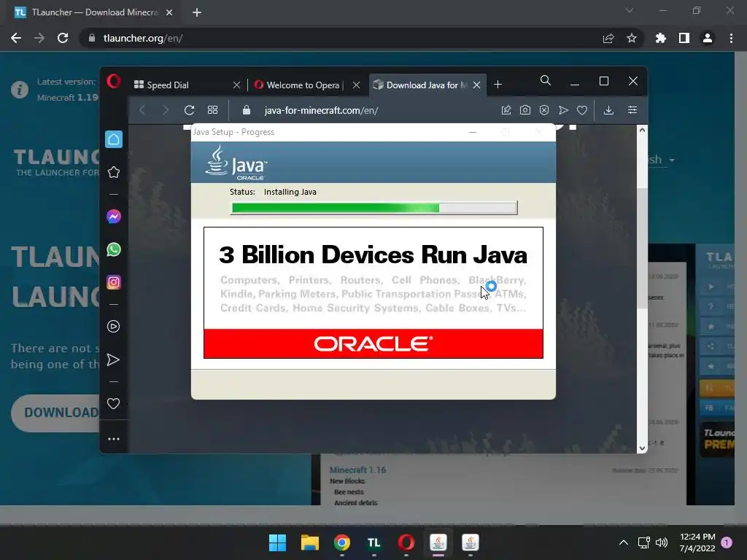Open Minecraft 1.16 link on TLauncher page
Image resolution: width=747 pixels, height=560 pixels.
(x=357, y=470)
